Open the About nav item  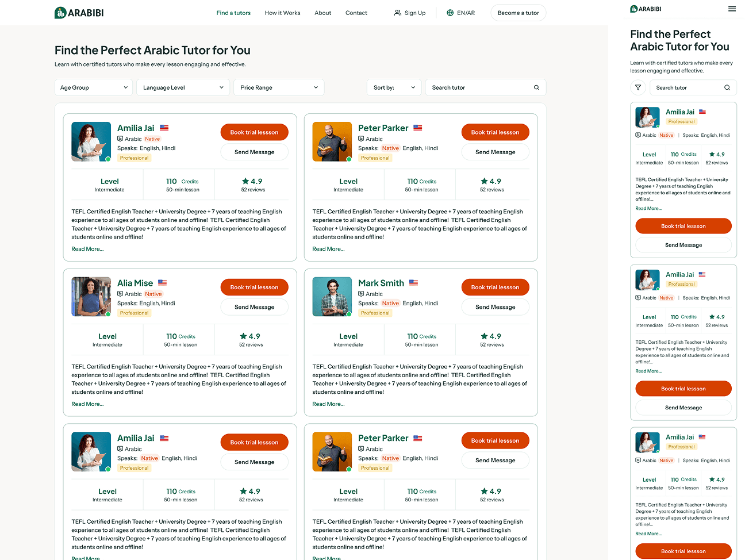point(323,13)
